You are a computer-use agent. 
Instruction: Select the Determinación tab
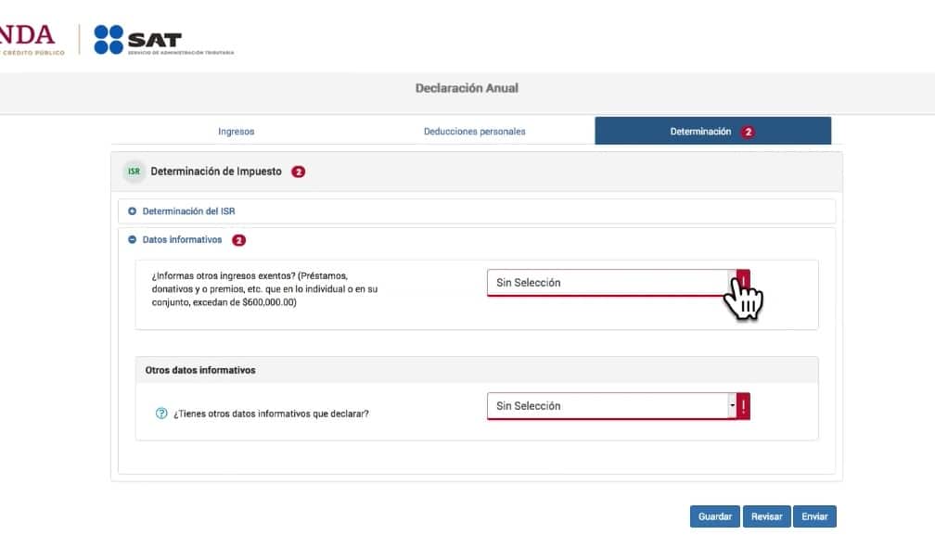coord(700,132)
